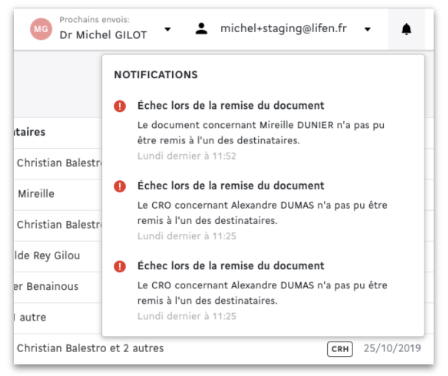Expand the Dr Michel GILOT sender dropdown

168,29
